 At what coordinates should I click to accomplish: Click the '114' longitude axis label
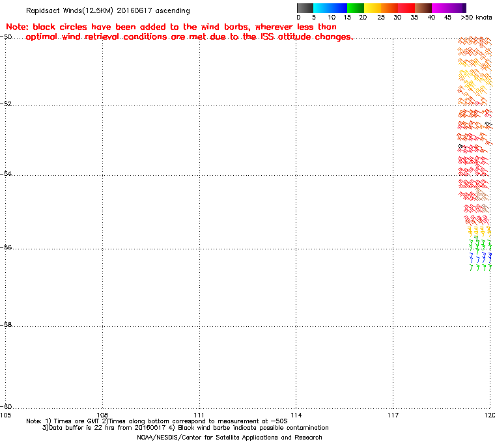[296, 415]
